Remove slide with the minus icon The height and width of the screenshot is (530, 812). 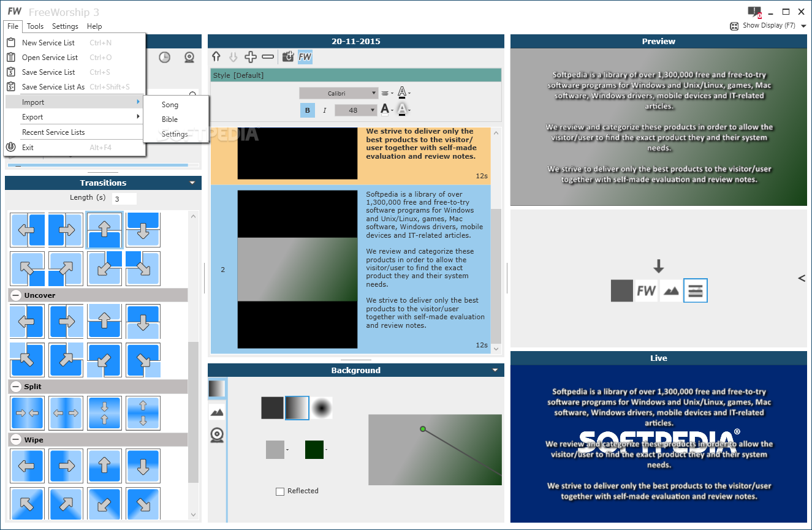tap(268, 57)
